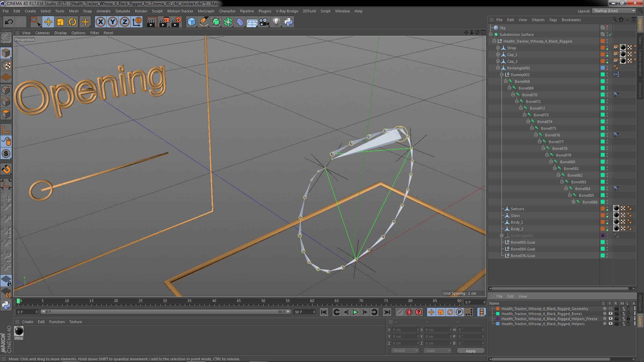Image resolution: width=644 pixels, height=362 pixels.
Task: Toggle visibility dots for Bone095.Goal
Action: (607, 242)
